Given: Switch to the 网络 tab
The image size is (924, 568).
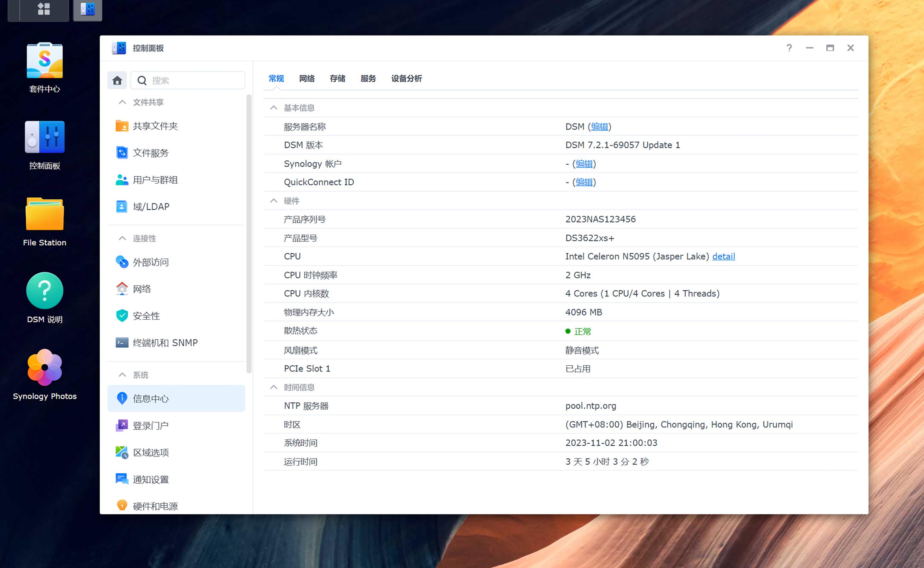Looking at the screenshot, I should 307,79.
